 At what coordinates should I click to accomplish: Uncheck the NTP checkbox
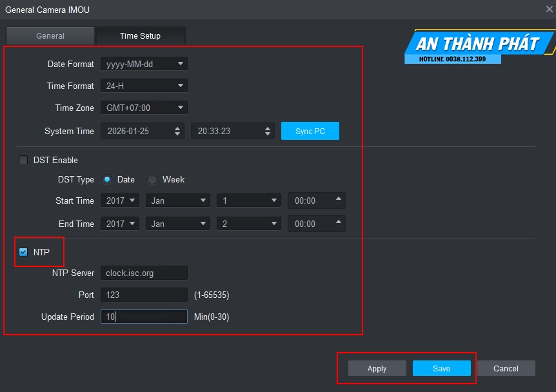[x=24, y=252]
